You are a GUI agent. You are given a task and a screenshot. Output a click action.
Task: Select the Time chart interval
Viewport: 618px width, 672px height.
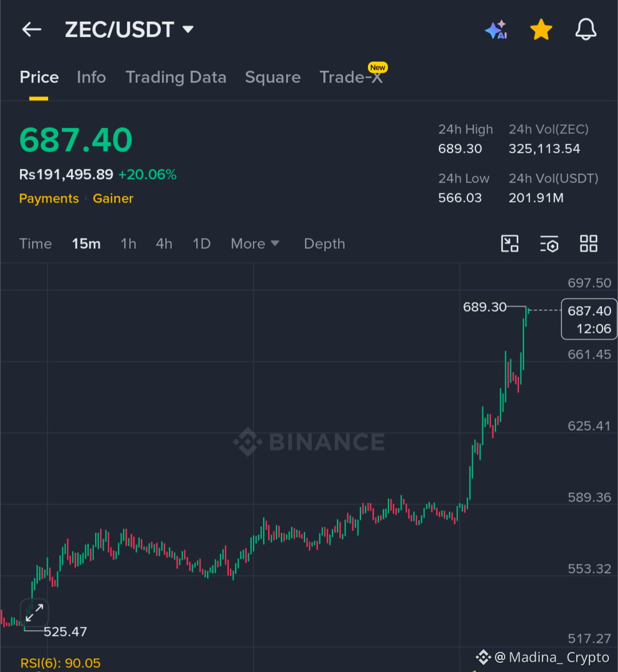coord(35,244)
